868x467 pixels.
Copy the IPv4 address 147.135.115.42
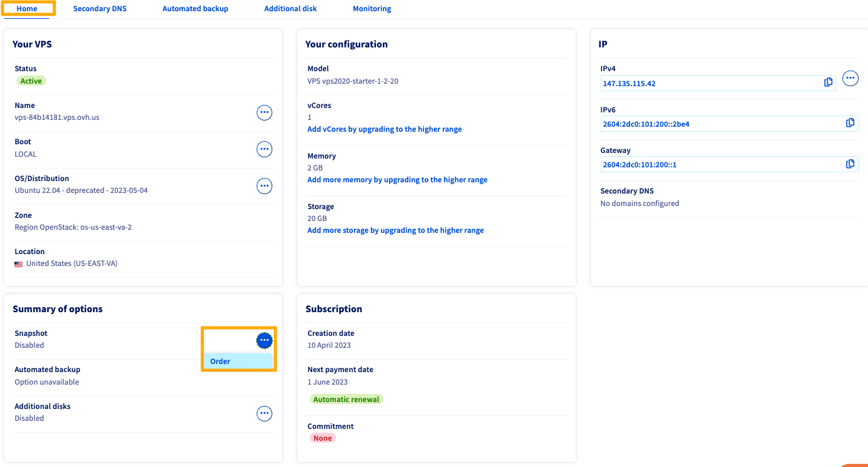pyautogui.click(x=828, y=82)
